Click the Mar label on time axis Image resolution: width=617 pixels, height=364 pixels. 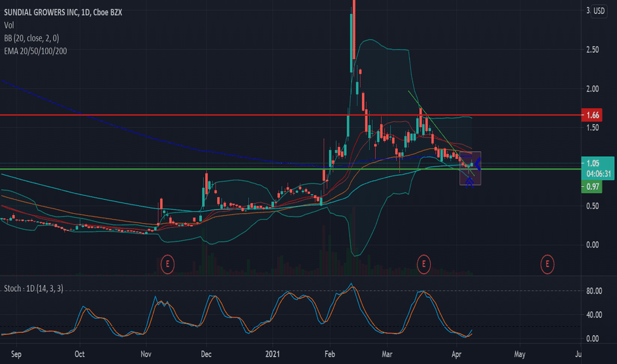[387, 354]
